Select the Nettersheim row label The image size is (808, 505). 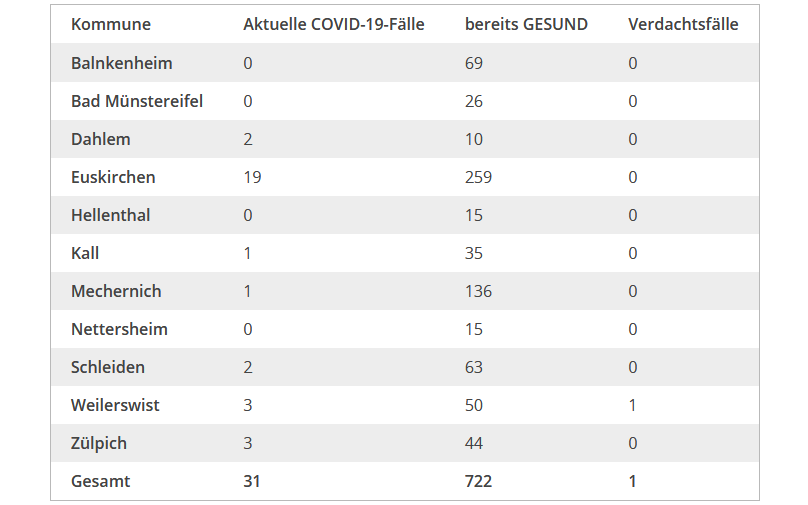click(119, 329)
